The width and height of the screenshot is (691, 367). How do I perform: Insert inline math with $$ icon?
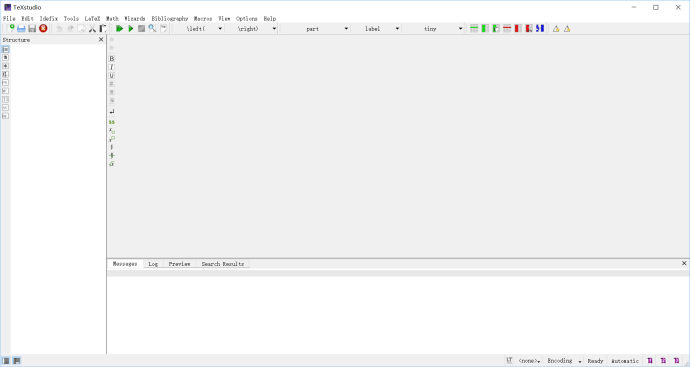pyautogui.click(x=111, y=122)
